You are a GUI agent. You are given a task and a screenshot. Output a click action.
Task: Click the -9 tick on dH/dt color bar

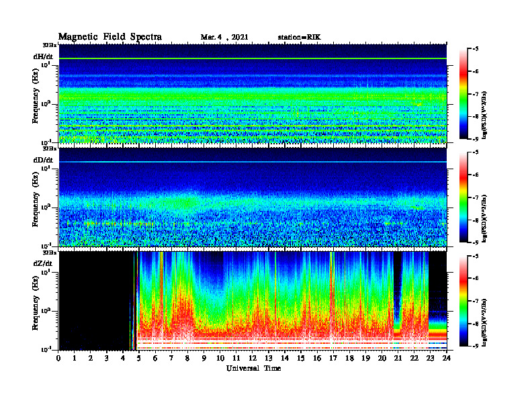tap(475, 139)
